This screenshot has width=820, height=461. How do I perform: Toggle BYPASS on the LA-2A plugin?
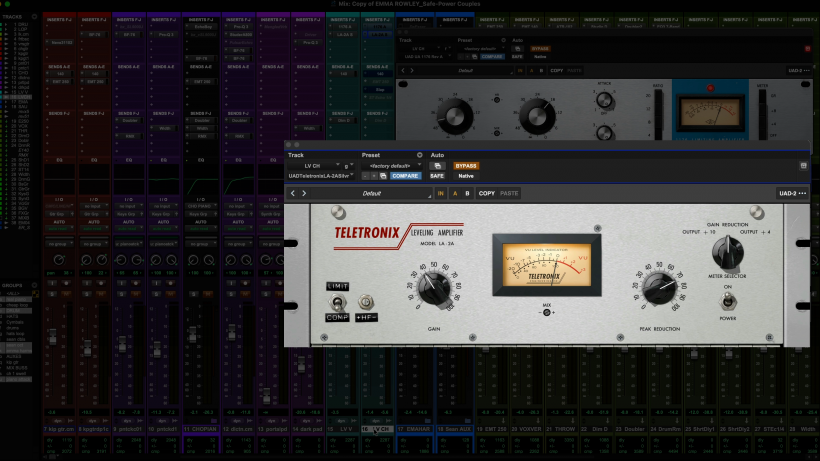click(465, 166)
